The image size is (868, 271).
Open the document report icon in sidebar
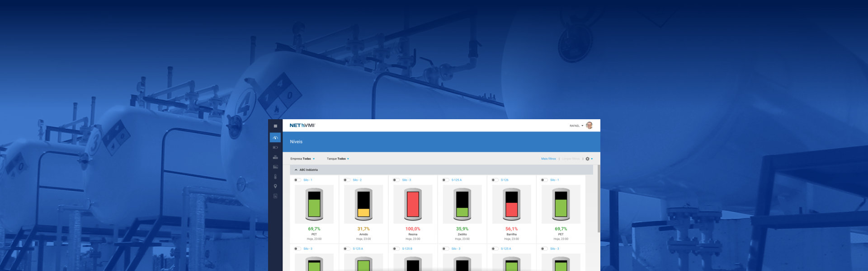(275, 196)
